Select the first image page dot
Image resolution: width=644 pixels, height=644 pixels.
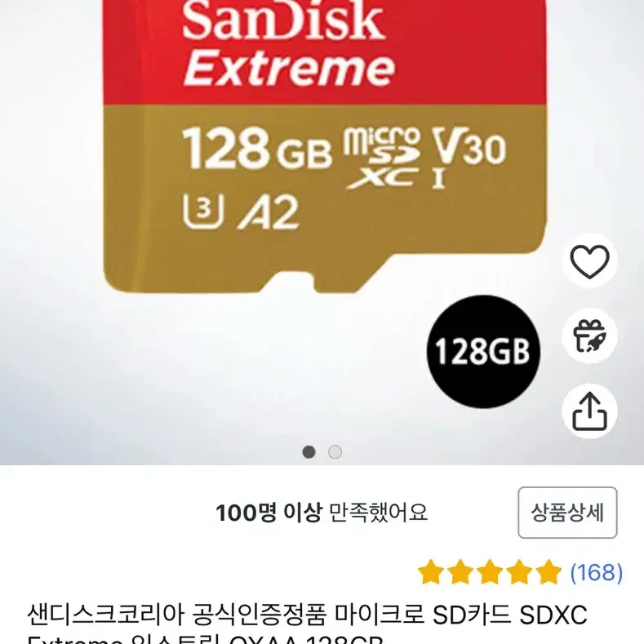[x=309, y=452]
